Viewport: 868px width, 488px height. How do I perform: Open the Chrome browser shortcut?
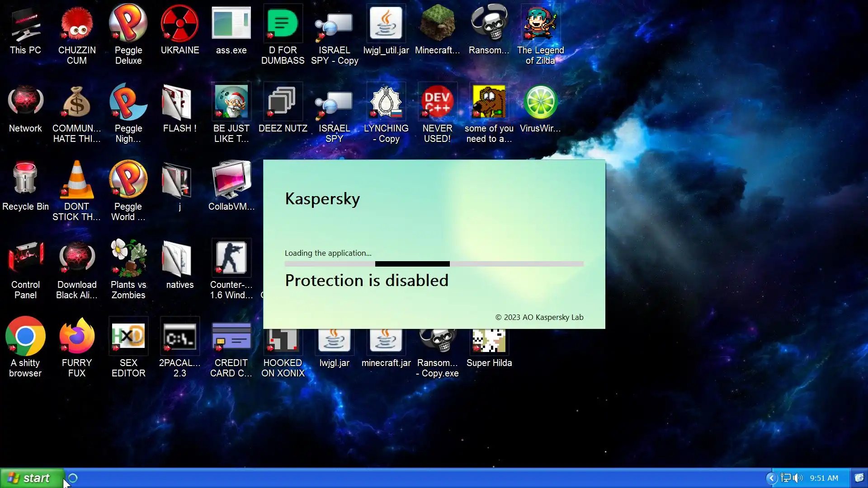tap(25, 337)
